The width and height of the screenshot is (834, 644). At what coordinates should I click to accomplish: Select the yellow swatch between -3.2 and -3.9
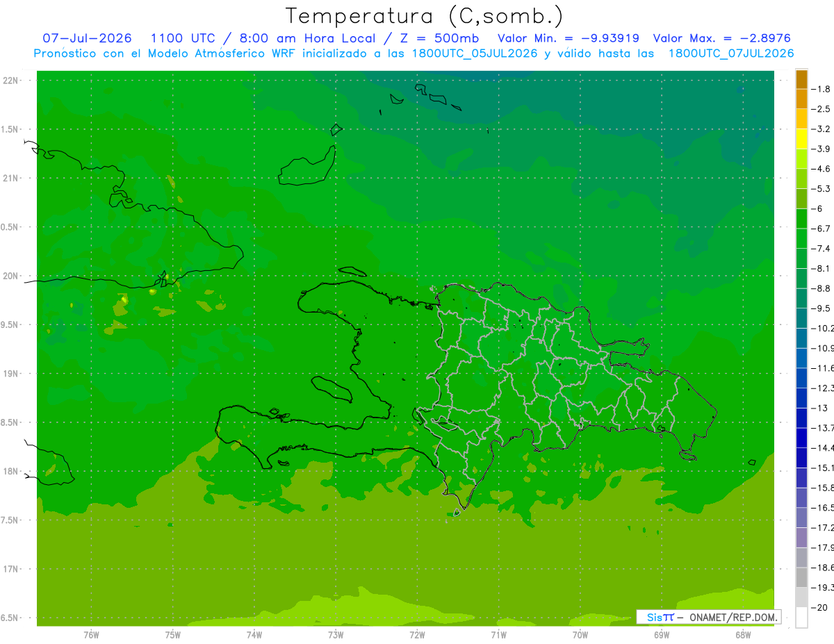pyautogui.click(x=801, y=139)
